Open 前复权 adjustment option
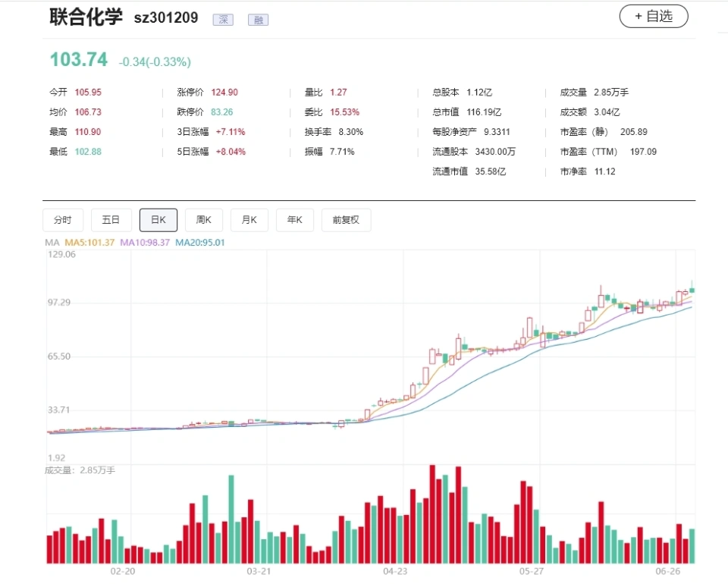Image resolution: width=728 pixels, height=584 pixels. coord(346,220)
